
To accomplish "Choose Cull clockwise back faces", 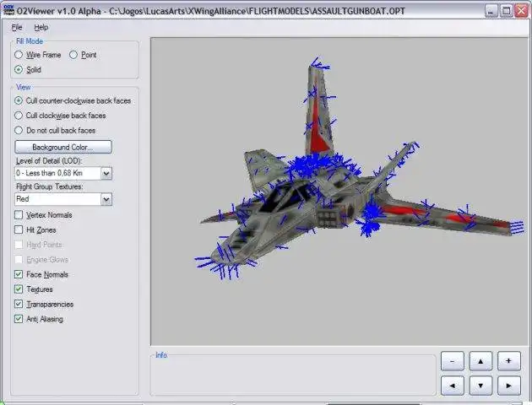I will 19,116.
